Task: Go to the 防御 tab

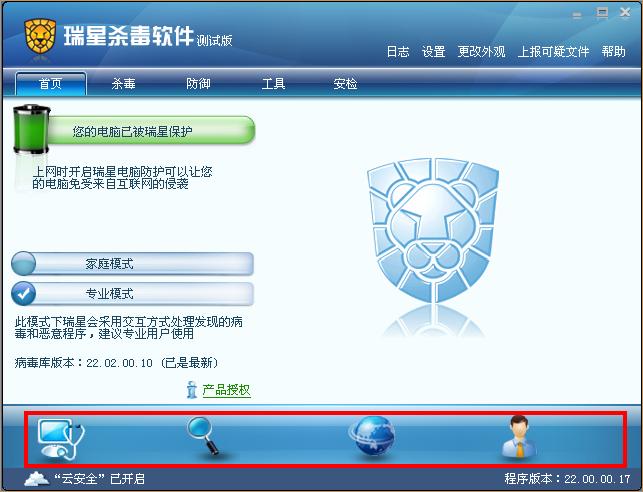Action: pos(198,84)
